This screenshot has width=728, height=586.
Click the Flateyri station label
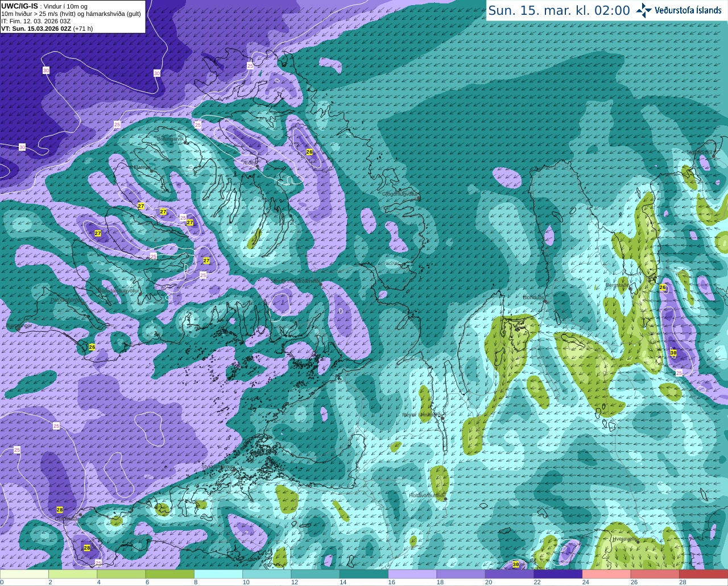(x=142, y=167)
